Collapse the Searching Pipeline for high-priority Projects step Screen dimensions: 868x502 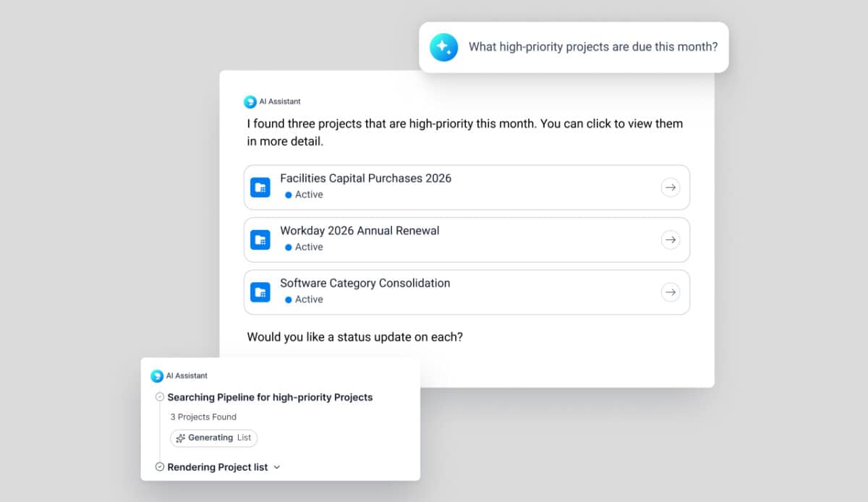[270, 397]
